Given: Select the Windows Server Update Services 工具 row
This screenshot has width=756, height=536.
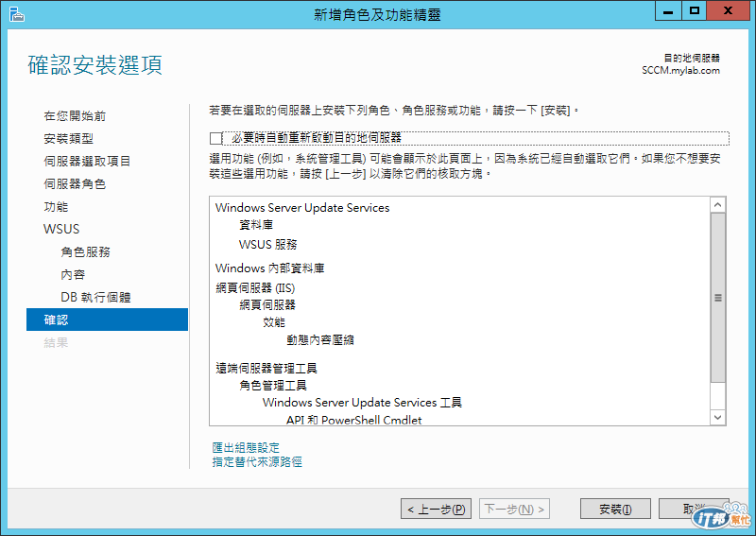Looking at the screenshot, I should [x=362, y=403].
